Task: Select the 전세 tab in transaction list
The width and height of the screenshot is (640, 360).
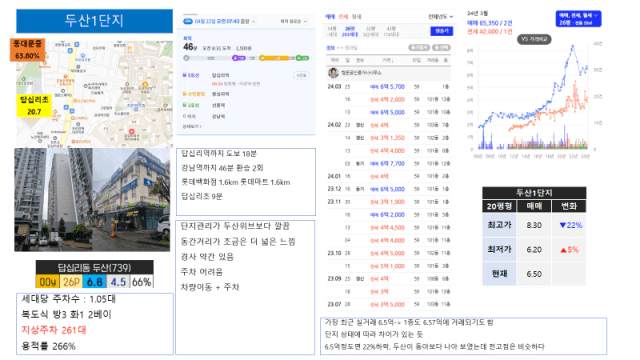Action: point(343,17)
